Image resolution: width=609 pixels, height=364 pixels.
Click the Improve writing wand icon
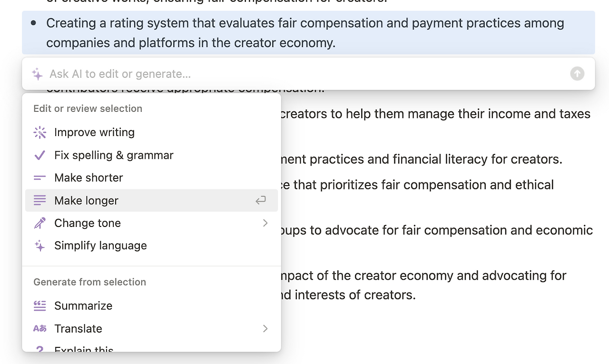[40, 132]
